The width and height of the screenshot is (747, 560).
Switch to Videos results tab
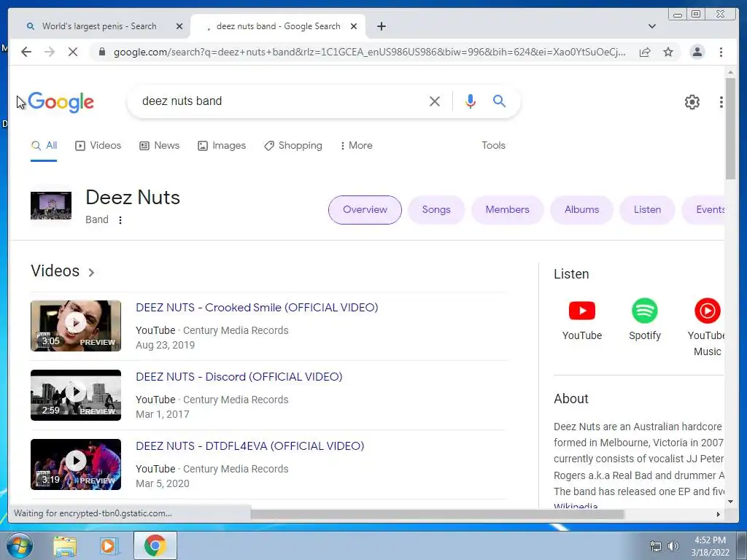(x=98, y=146)
